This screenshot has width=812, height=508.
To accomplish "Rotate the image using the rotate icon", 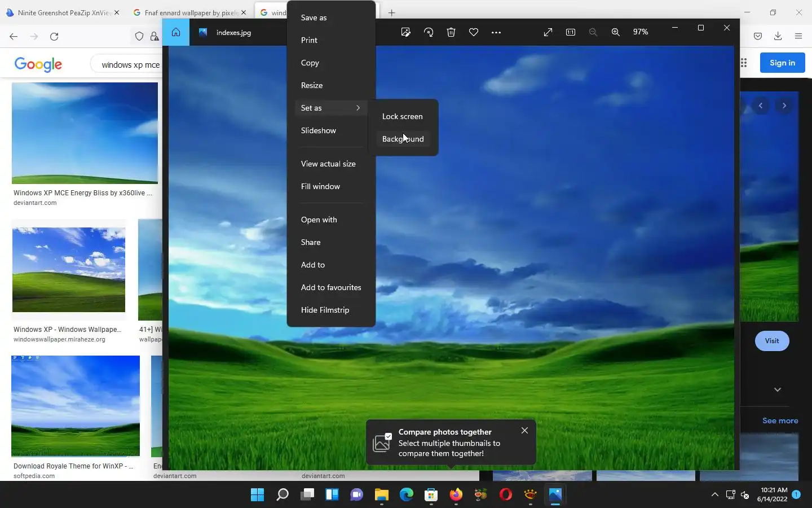I will [x=429, y=32].
